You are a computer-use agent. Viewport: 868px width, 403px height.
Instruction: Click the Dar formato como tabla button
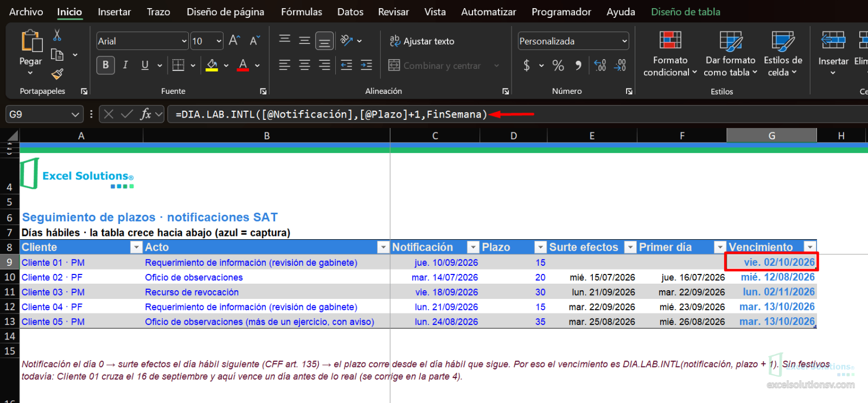coord(730,53)
